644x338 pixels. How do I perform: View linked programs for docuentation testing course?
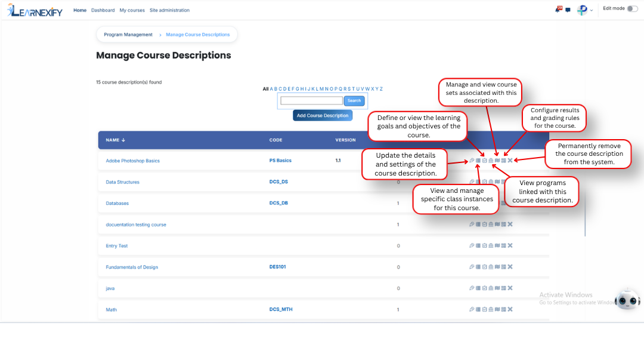click(491, 224)
